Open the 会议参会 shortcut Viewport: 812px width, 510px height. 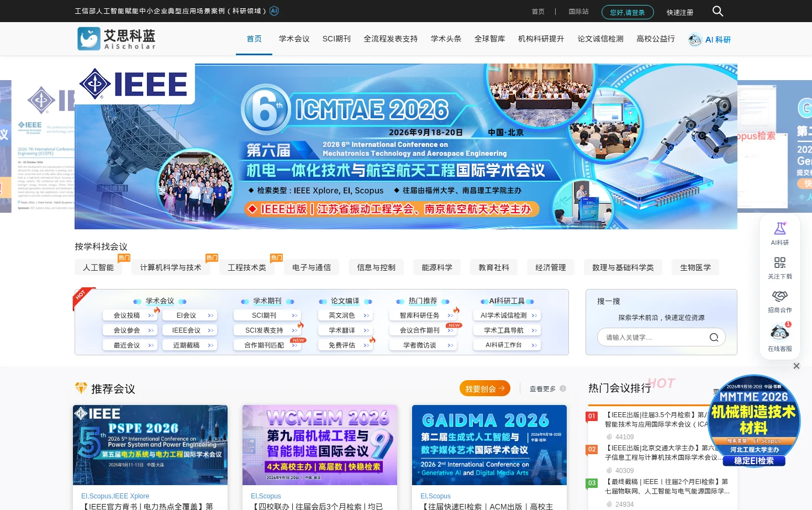[130, 330]
